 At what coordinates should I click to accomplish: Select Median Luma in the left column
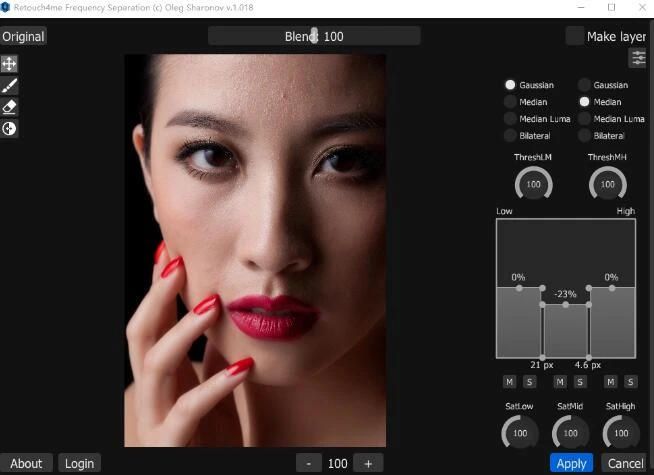point(510,119)
